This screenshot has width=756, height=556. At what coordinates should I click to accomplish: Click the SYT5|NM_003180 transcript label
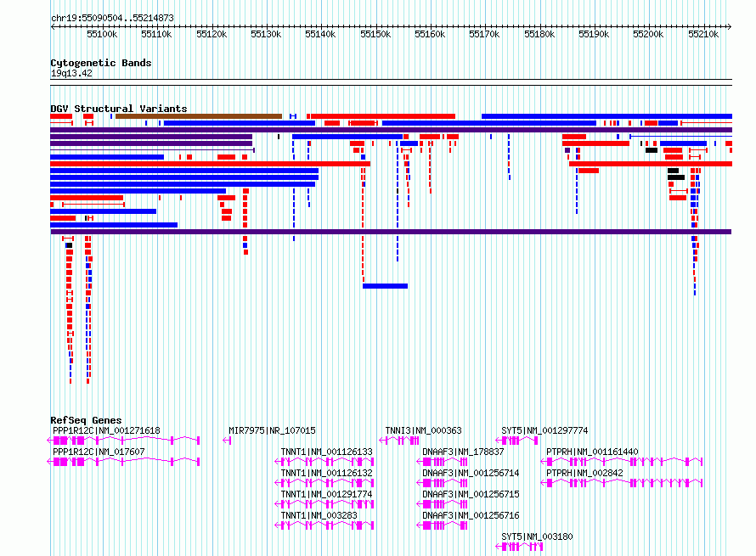pyautogui.click(x=537, y=536)
